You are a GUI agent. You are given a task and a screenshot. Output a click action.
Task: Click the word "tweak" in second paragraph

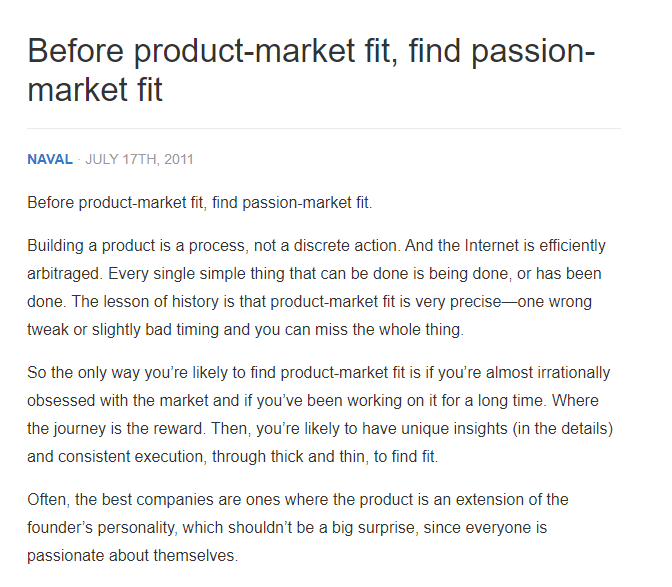tap(48, 329)
